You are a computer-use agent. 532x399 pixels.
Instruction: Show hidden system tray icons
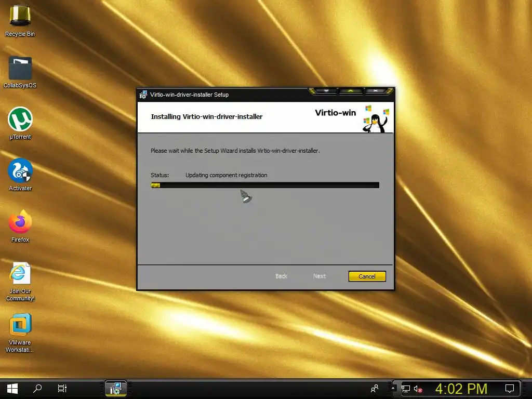393,389
